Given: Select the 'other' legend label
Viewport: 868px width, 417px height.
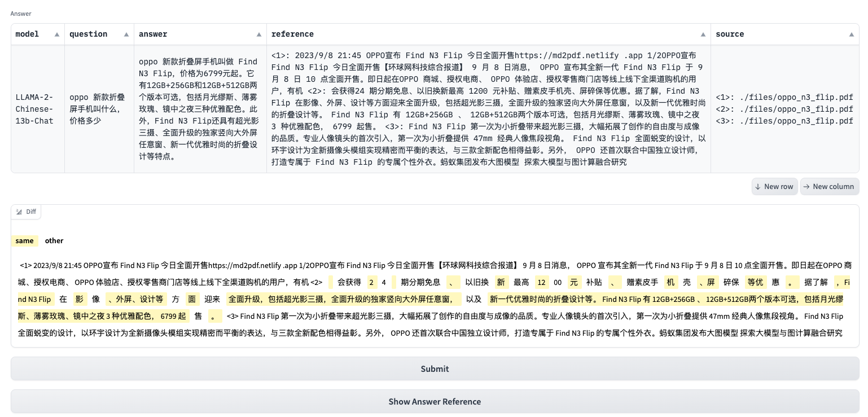Looking at the screenshot, I should (x=54, y=241).
